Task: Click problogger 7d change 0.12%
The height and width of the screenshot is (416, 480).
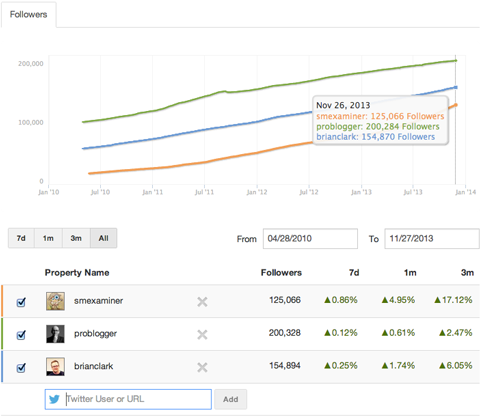Action: pos(341,333)
